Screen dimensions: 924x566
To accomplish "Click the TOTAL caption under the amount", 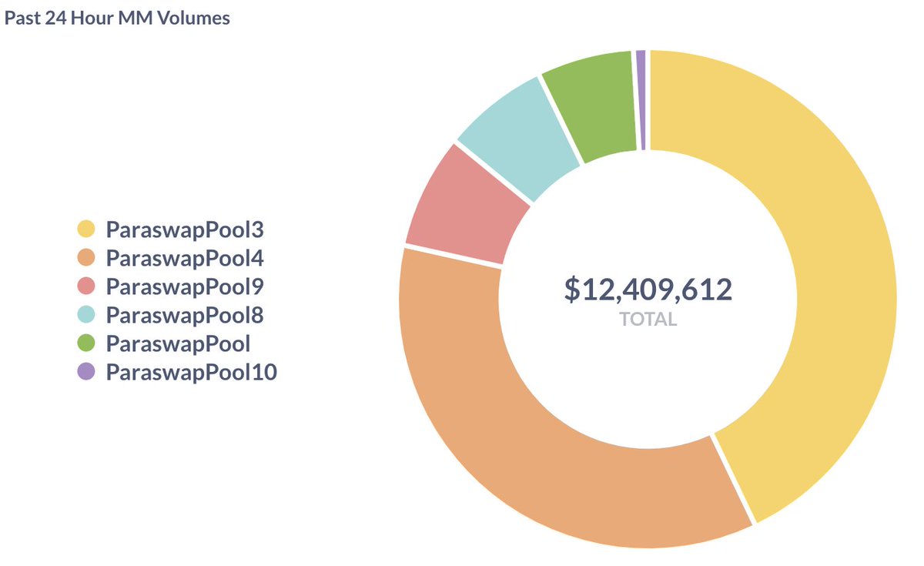I will [648, 320].
